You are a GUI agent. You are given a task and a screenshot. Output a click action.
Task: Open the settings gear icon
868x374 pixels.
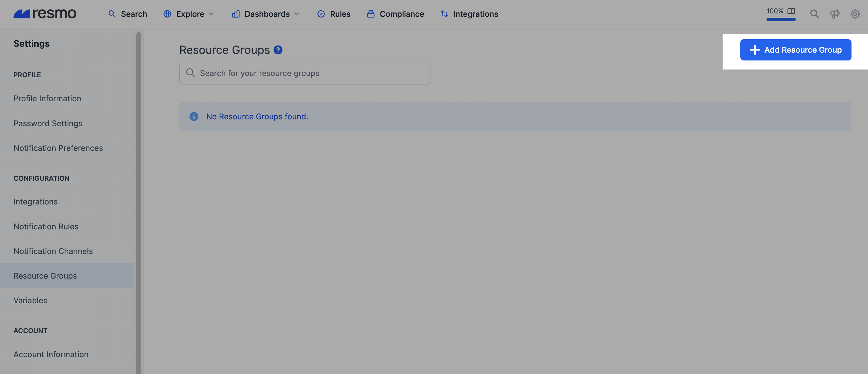tap(855, 14)
